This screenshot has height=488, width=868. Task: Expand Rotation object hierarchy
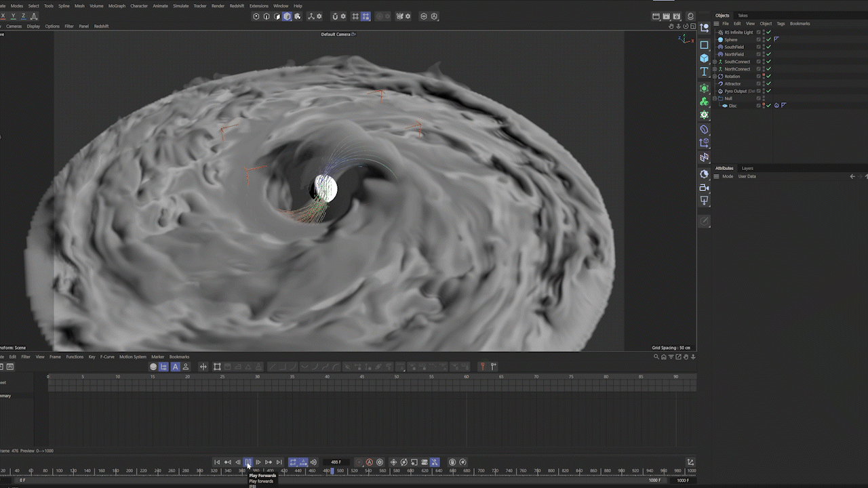click(x=715, y=77)
